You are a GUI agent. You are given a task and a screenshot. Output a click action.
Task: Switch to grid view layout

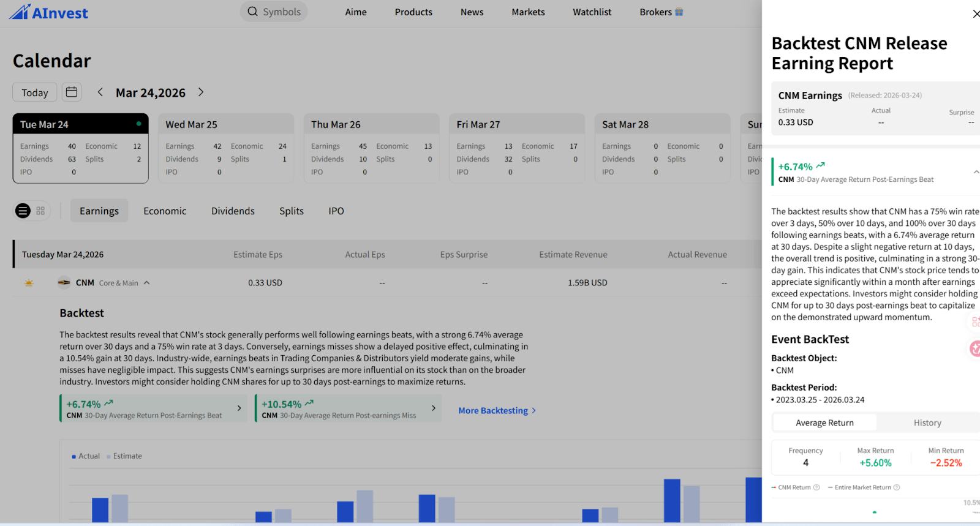[x=40, y=211]
